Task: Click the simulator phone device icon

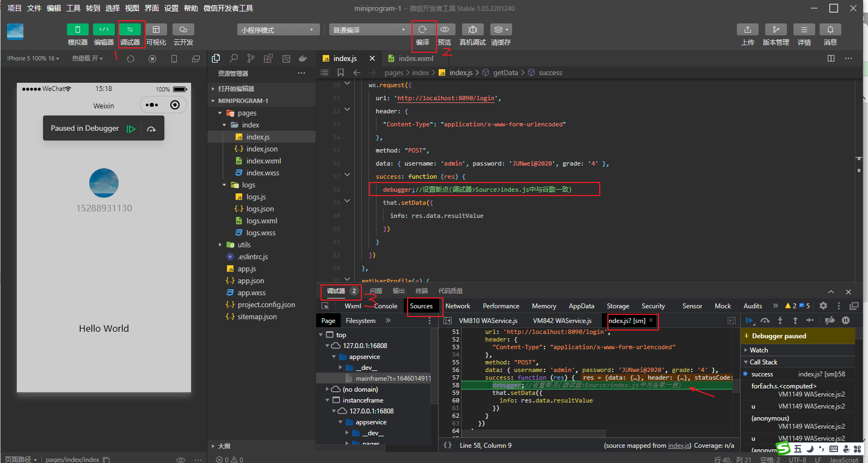Action: click(x=174, y=59)
